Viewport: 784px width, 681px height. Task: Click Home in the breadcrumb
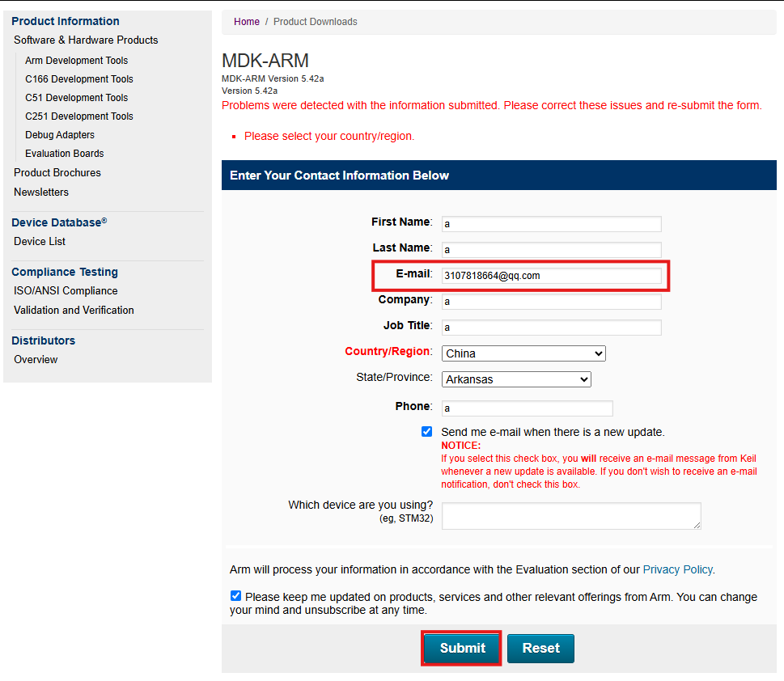[x=247, y=22]
